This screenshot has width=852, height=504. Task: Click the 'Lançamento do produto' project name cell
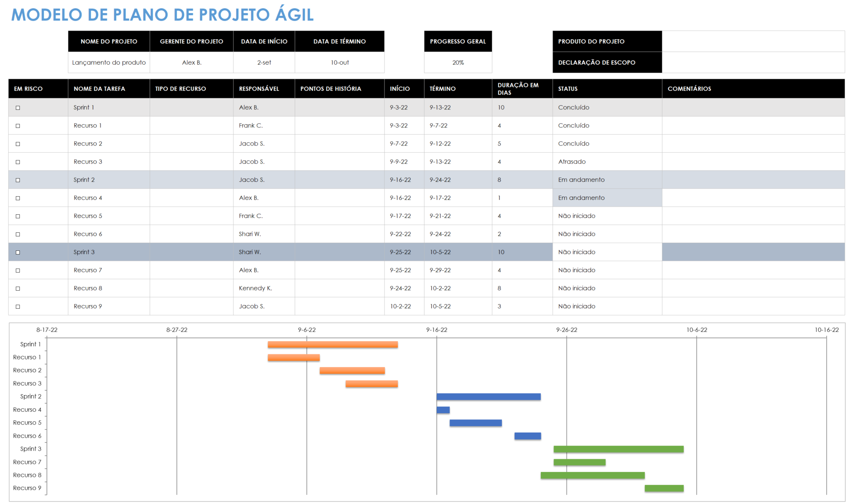[109, 62]
